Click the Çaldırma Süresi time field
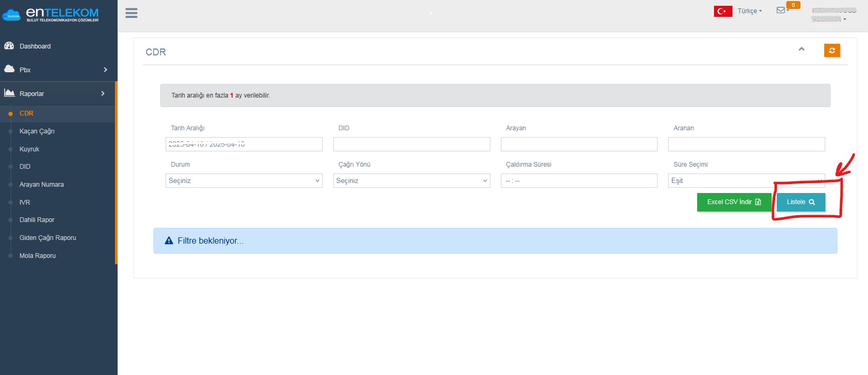This screenshot has height=375, width=868. click(x=579, y=180)
